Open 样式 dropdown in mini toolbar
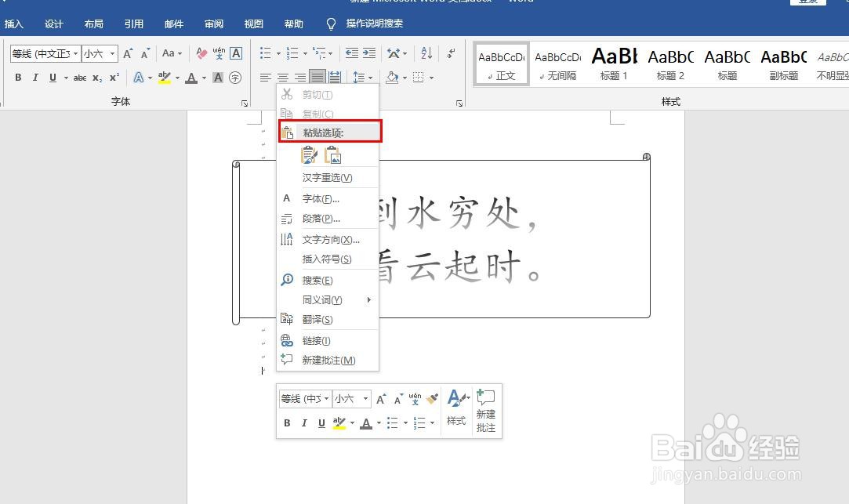 (456, 407)
